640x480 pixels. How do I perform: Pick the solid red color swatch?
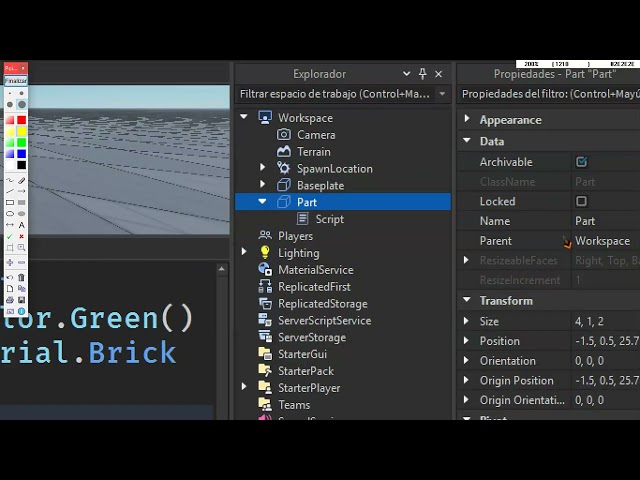pyautogui.click(x=22, y=120)
